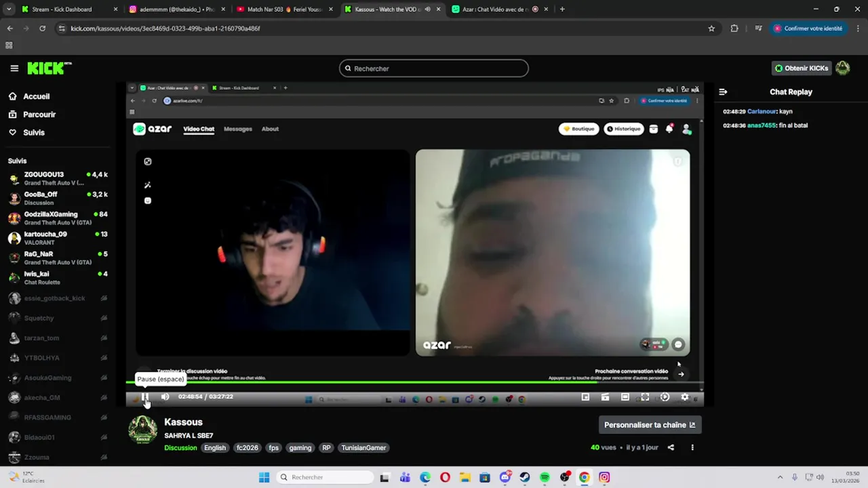Open the Windows Start menu
Image resolution: width=868 pixels, height=488 pixels.
tap(264, 477)
